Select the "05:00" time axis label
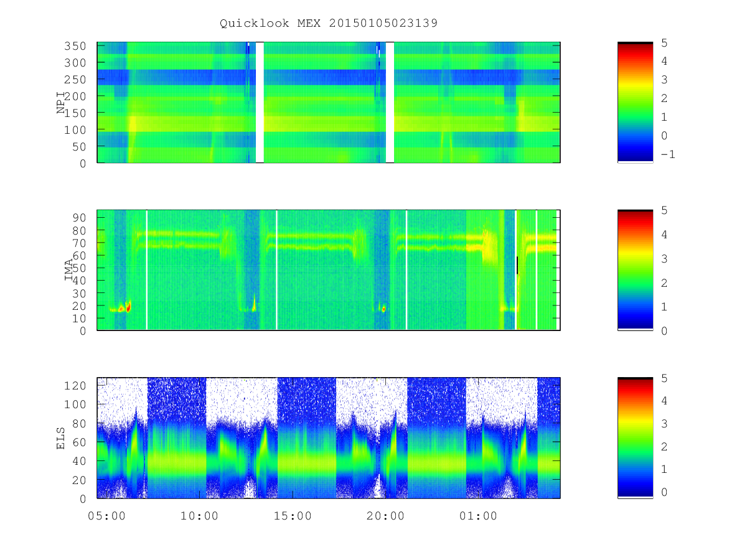Viewport: 747px width, 560px height. [x=106, y=516]
